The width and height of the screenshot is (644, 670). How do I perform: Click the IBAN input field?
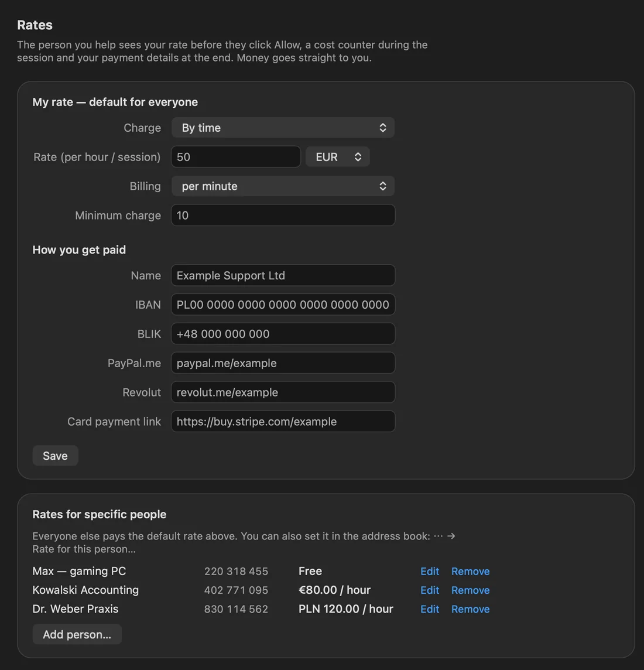click(x=283, y=305)
